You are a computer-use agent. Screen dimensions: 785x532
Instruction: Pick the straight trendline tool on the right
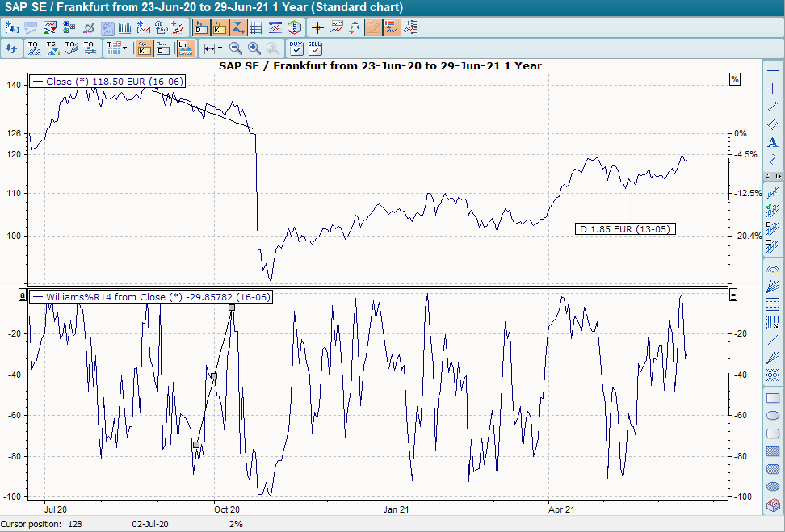point(772,107)
